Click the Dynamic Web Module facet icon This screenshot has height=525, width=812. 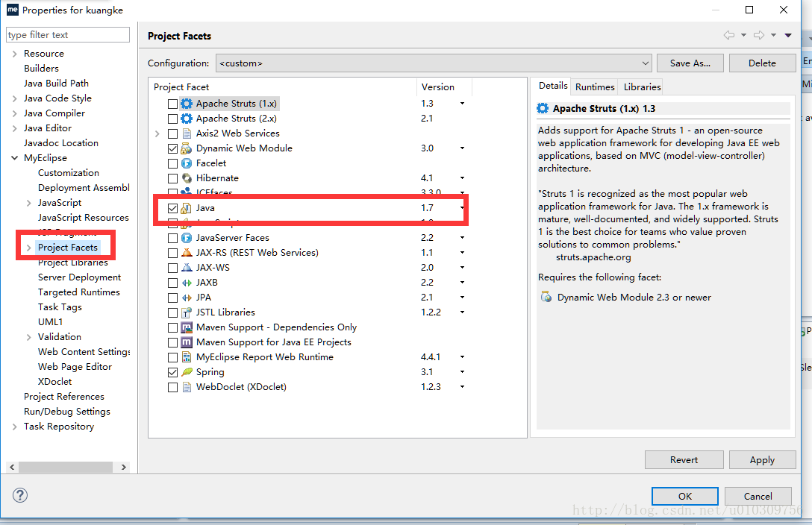pyautogui.click(x=187, y=148)
